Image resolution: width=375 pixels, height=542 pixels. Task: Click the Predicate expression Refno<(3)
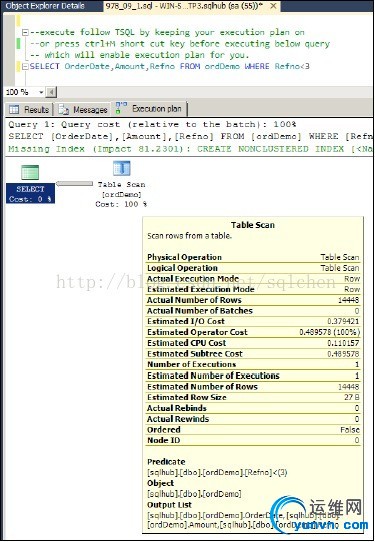click(x=217, y=473)
